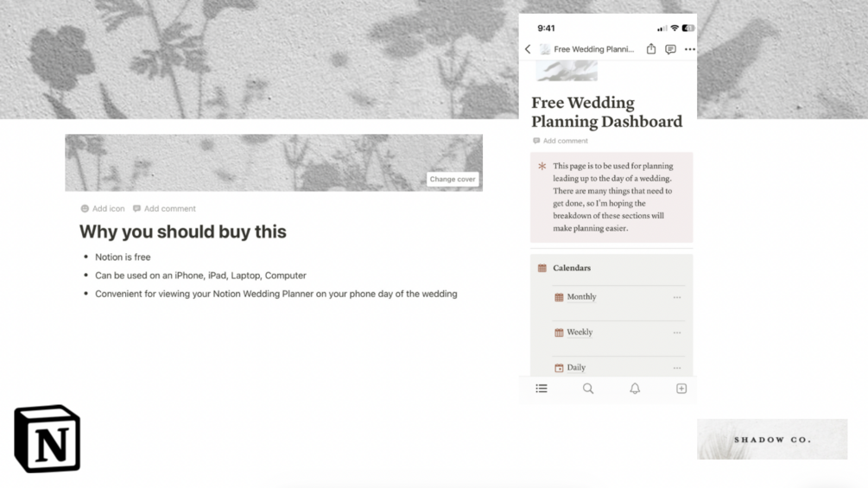The image size is (868, 488).
Task: Tap the notifications bell in bottom bar
Action: pyautogui.click(x=635, y=389)
